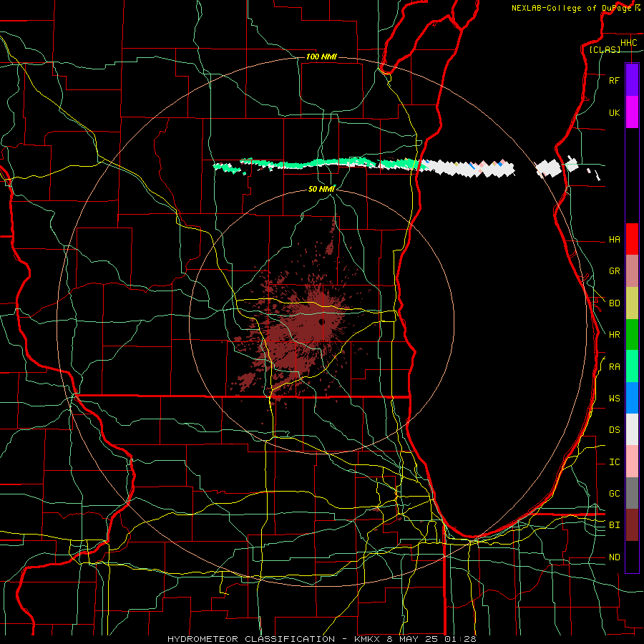Image resolution: width=644 pixels, height=644 pixels.
Task: Click the HR dark green legend swatch
Action: pyautogui.click(x=632, y=335)
